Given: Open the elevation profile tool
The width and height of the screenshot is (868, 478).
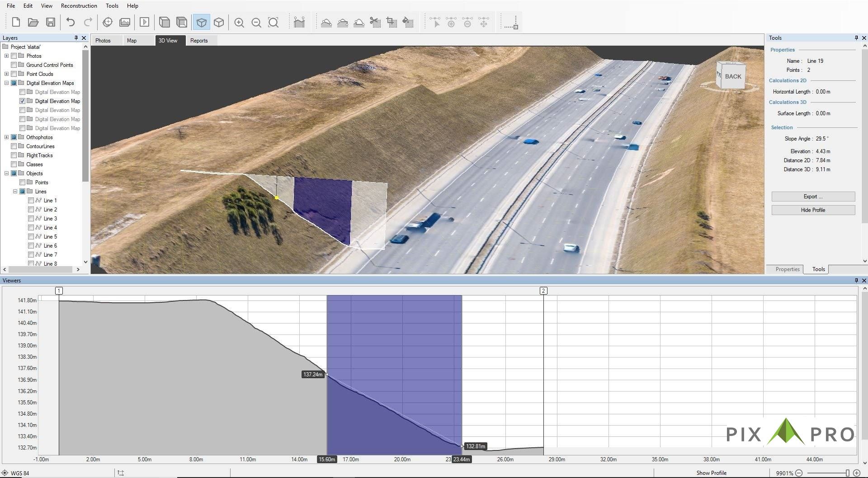Looking at the screenshot, I should tap(300, 22).
